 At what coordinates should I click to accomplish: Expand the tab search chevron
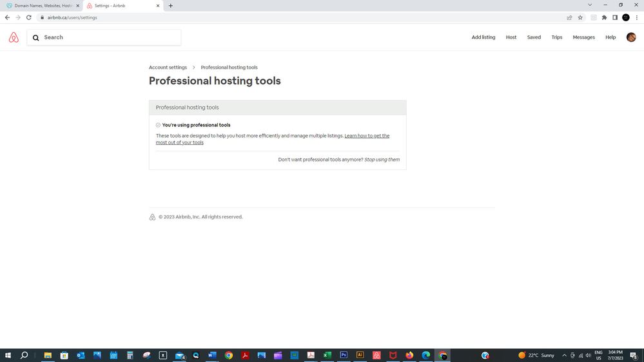click(589, 5)
